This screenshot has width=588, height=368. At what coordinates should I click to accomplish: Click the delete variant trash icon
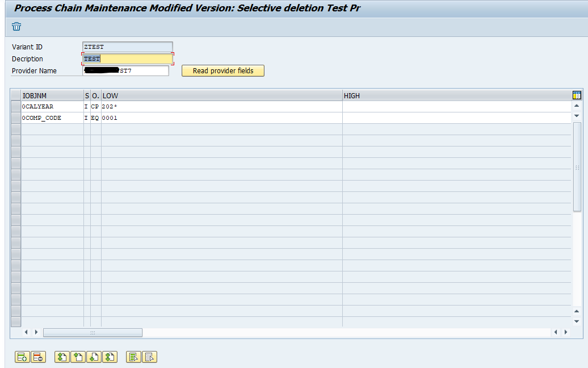tap(16, 27)
